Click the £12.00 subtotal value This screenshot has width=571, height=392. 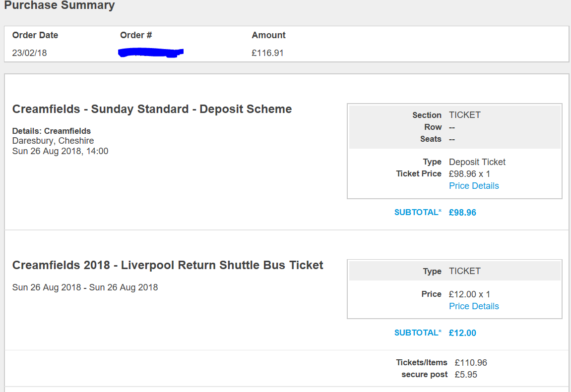pos(462,333)
